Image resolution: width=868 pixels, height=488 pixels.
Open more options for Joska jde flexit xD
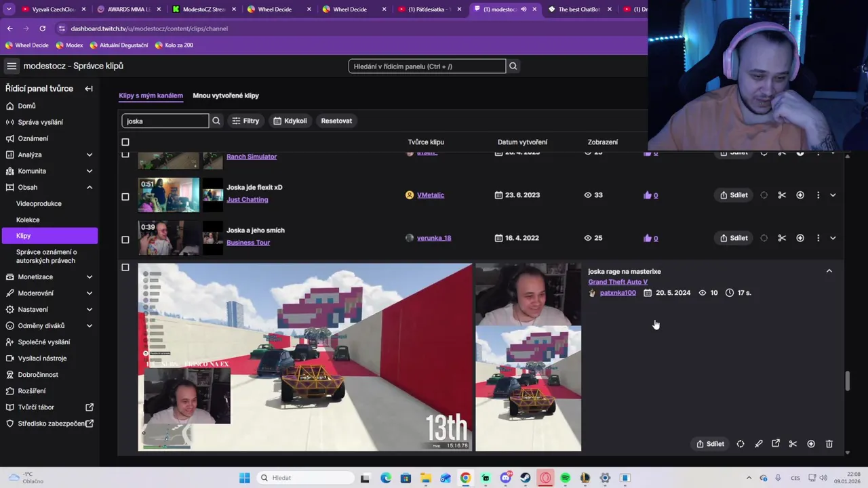click(x=818, y=195)
